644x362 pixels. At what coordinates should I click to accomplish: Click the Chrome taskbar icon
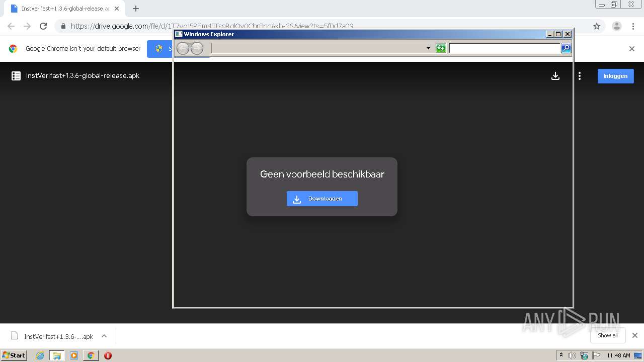click(91, 355)
